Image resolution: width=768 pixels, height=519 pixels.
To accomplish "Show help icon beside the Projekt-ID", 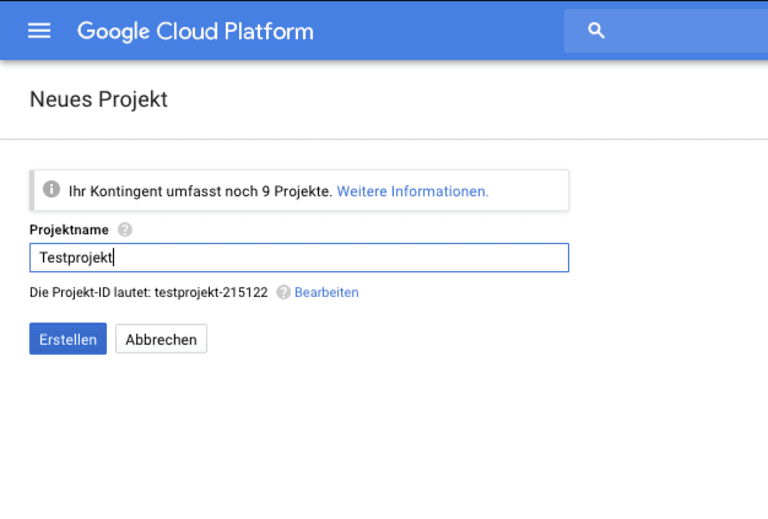I will pyautogui.click(x=283, y=292).
